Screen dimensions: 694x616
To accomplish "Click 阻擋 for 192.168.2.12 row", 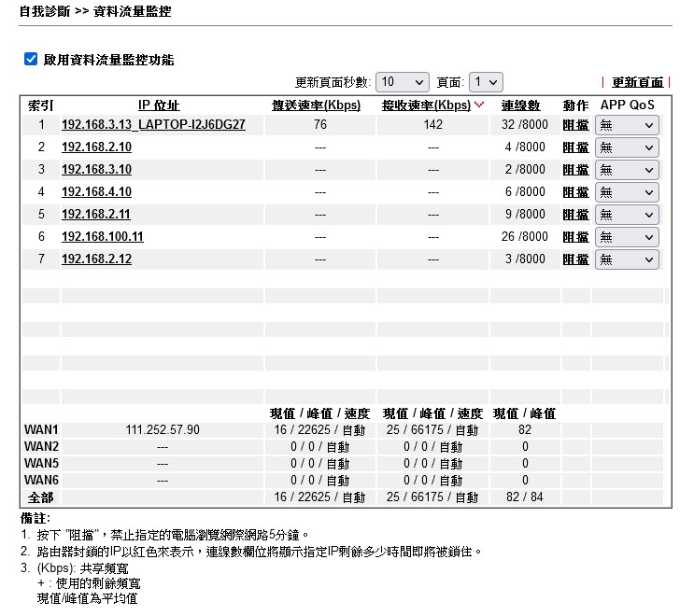I will tap(575, 259).
